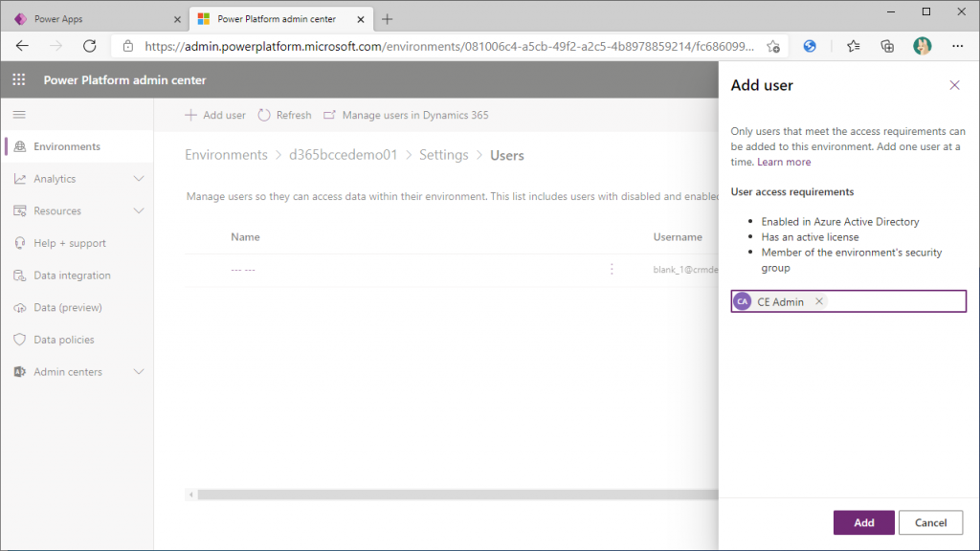Reload the page with refresh icon
980x551 pixels.
click(x=90, y=46)
